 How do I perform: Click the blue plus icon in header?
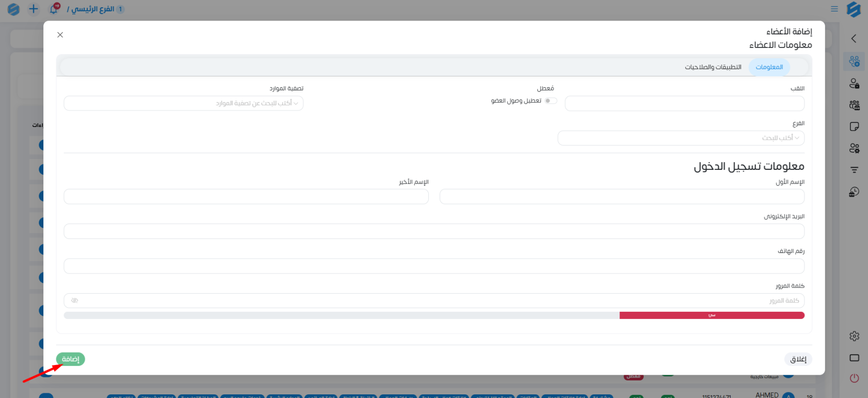point(34,9)
